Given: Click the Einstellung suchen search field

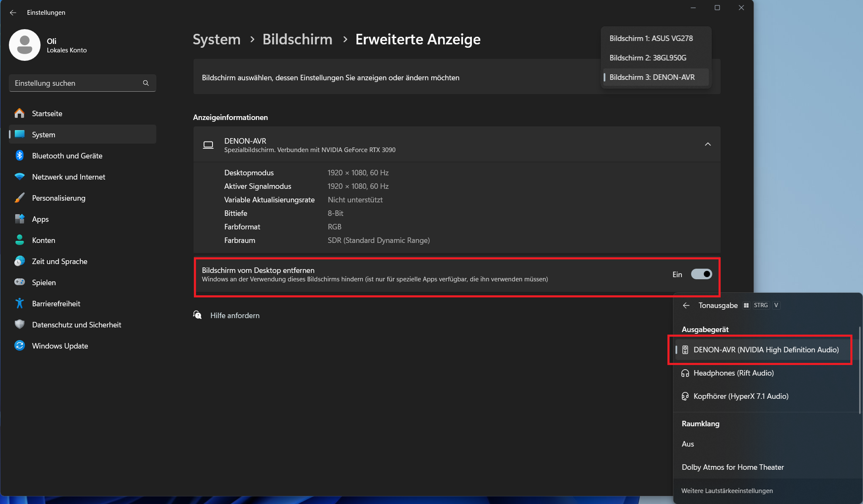Looking at the screenshot, I should pyautogui.click(x=76, y=83).
